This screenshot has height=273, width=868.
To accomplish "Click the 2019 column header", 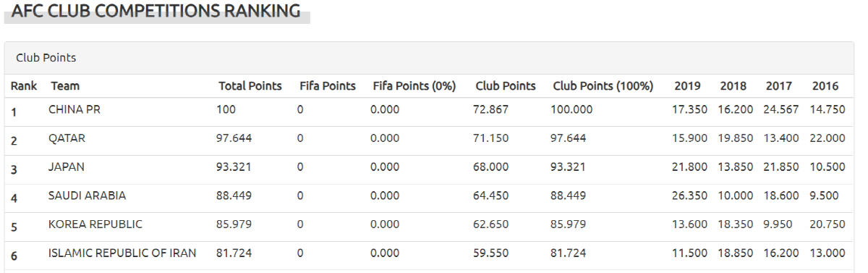I will coord(687,86).
